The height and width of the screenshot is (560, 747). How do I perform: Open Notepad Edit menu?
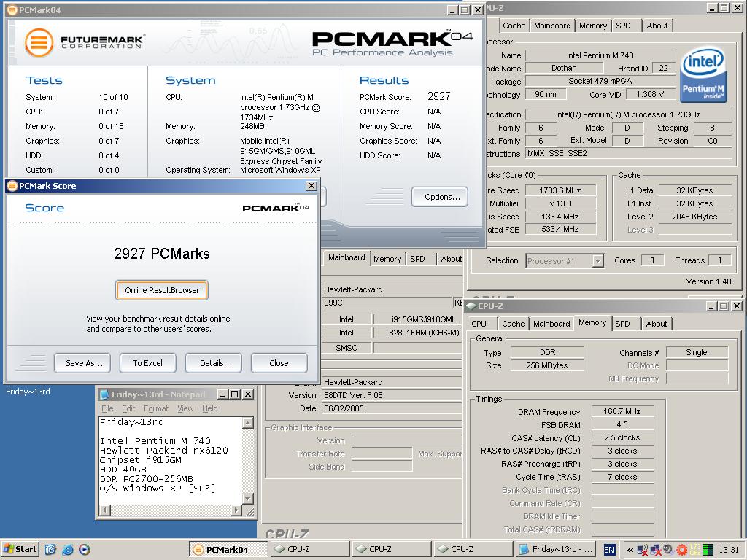point(128,408)
